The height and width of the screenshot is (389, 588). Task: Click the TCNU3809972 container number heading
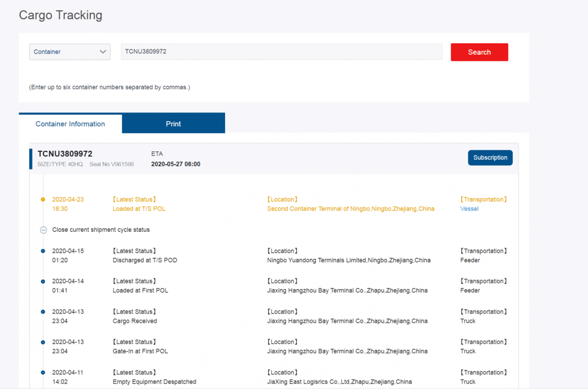coord(65,154)
